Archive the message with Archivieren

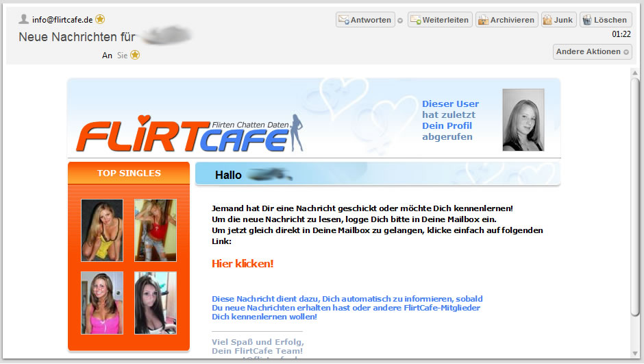pos(507,20)
